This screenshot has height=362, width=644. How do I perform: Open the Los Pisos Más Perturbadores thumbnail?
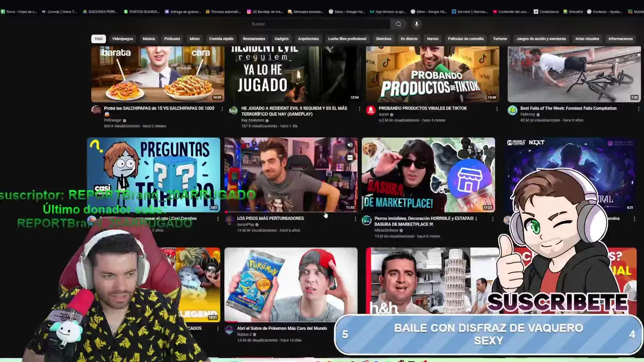pos(291,174)
